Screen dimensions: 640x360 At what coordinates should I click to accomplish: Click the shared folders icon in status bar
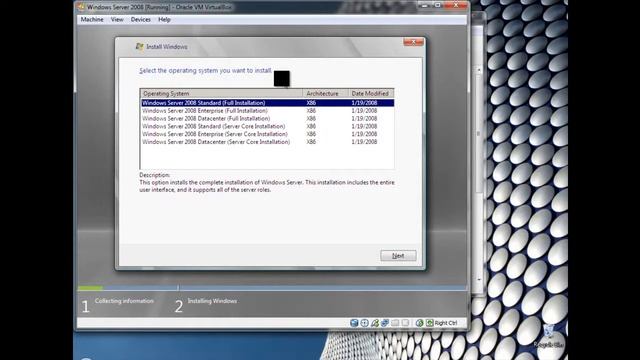395,323
